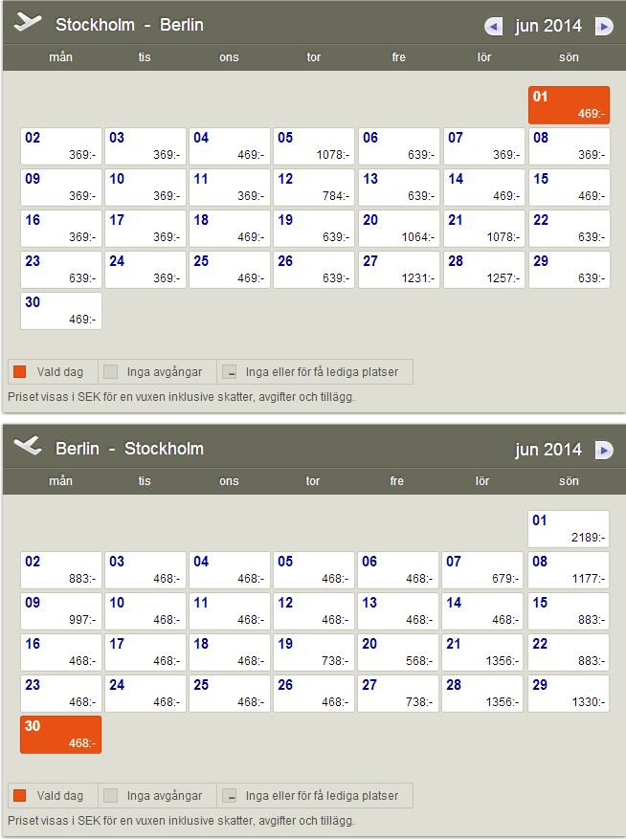Select June 29 return priced 1330:-
Viewport: 626px width, 840px height.
569,694
